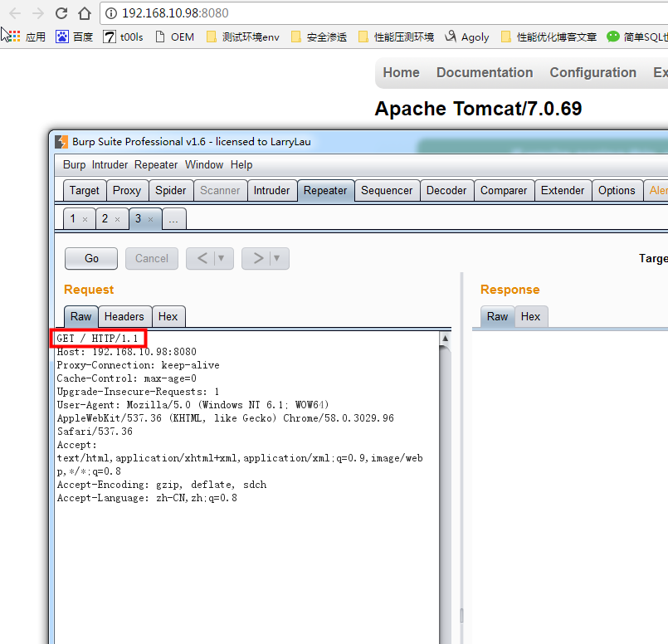Open the Burp menu
The width and height of the screenshot is (668, 644).
tap(74, 165)
